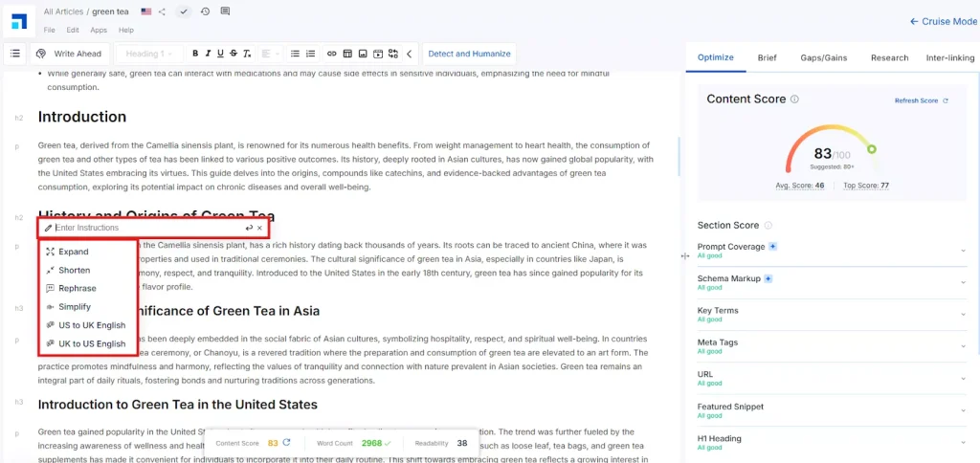The height and width of the screenshot is (463, 980).
Task: Expand the Prompt Coverage section
Action: [963, 251]
